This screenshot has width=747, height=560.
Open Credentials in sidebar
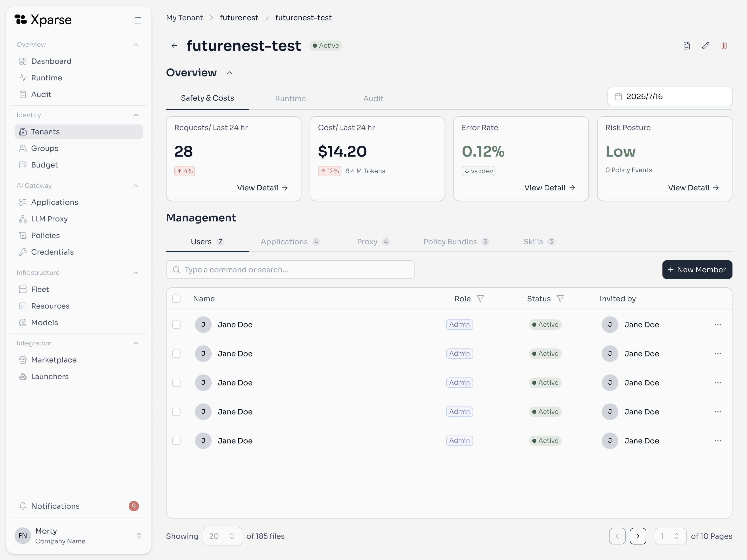[x=79, y=252]
